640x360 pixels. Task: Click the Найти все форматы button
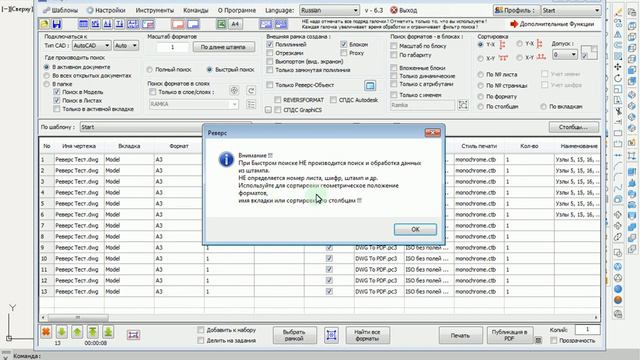[367, 336]
